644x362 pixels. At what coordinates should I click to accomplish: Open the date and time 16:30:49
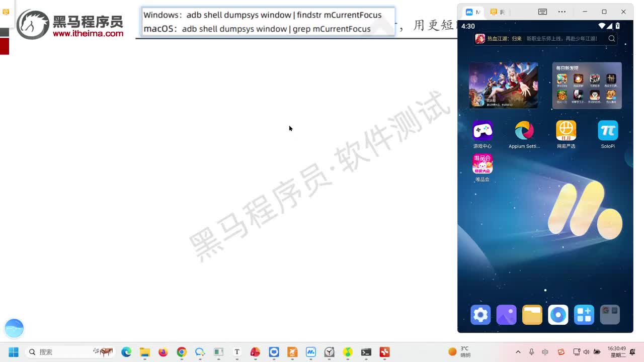[x=616, y=351]
